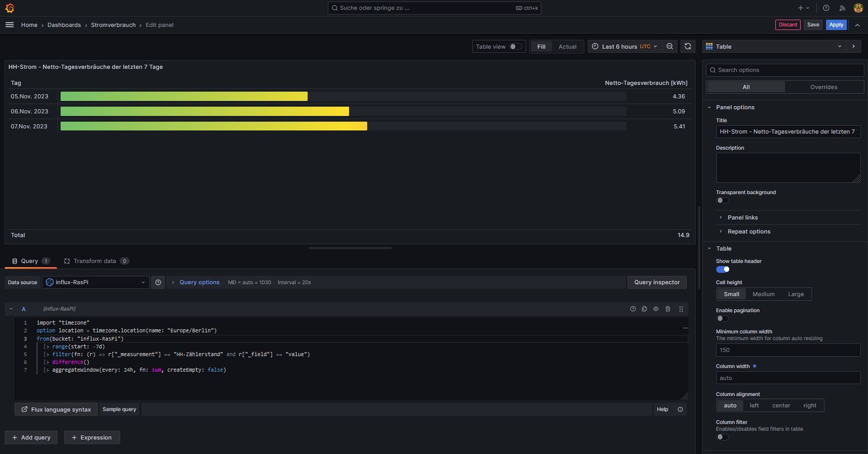The image size is (868, 454).
Task: Open the Table visualization dropdown
Action: [x=774, y=47]
